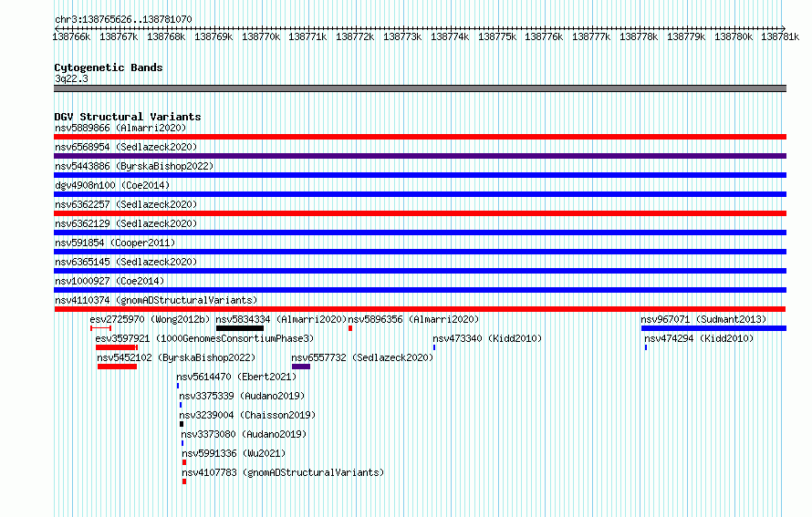Screen dimensions: 812x517
Task: Click the 138772k ruler label
Action: pos(355,36)
